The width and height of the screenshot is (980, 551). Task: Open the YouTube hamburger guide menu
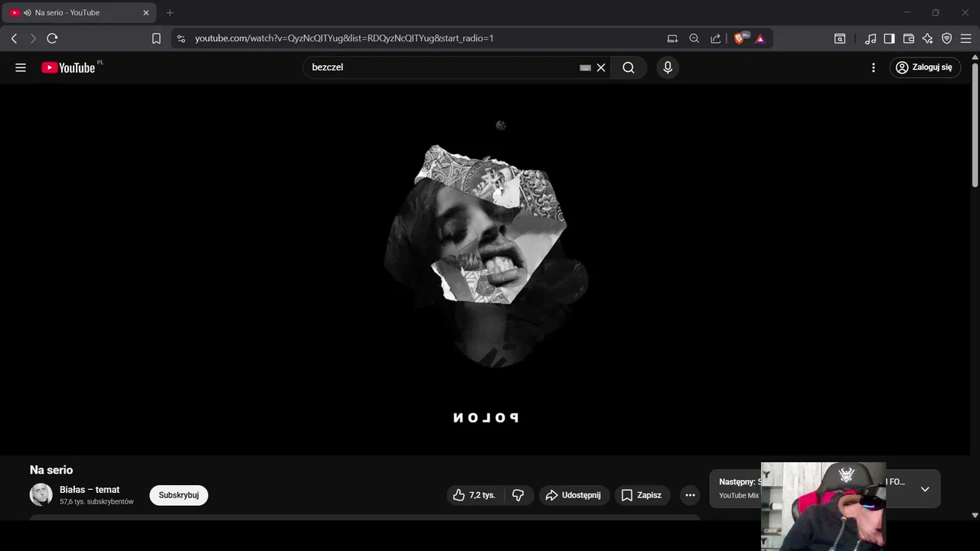click(x=21, y=67)
